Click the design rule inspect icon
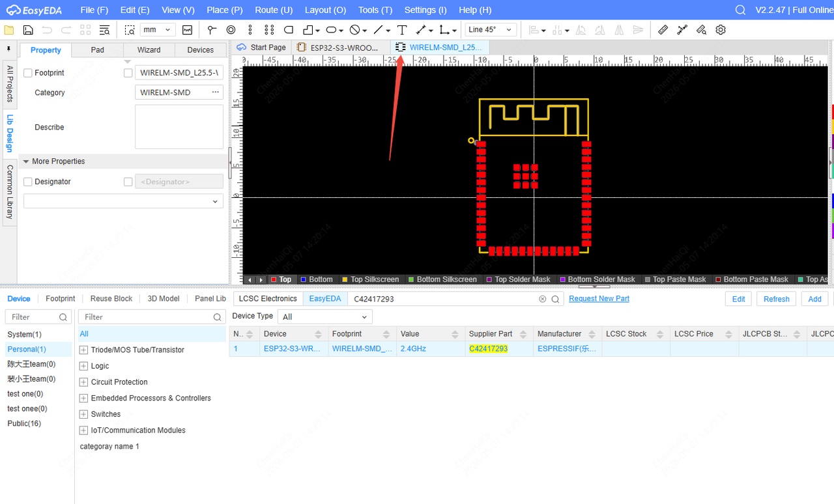Image resolution: width=834 pixels, height=504 pixels. click(x=701, y=30)
